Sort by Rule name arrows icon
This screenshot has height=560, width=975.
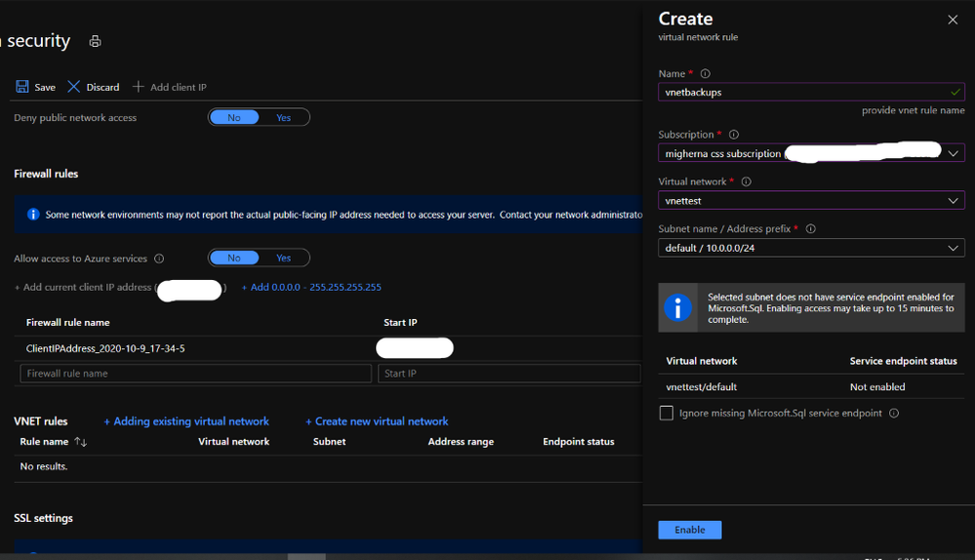pyautogui.click(x=80, y=442)
